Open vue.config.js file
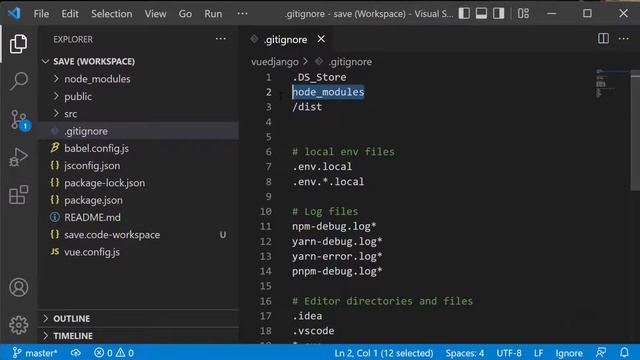 pyautogui.click(x=139, y=252)
